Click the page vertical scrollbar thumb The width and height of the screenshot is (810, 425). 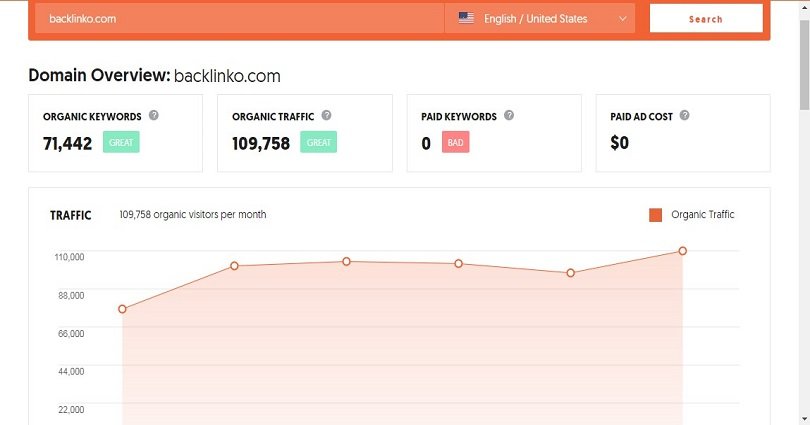[x=804, y=65]
